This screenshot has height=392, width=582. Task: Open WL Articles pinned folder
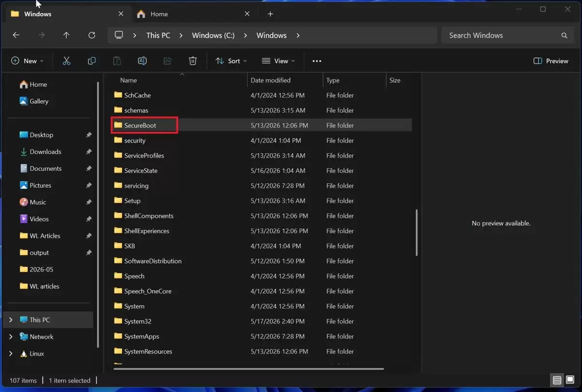click(40, 236)
